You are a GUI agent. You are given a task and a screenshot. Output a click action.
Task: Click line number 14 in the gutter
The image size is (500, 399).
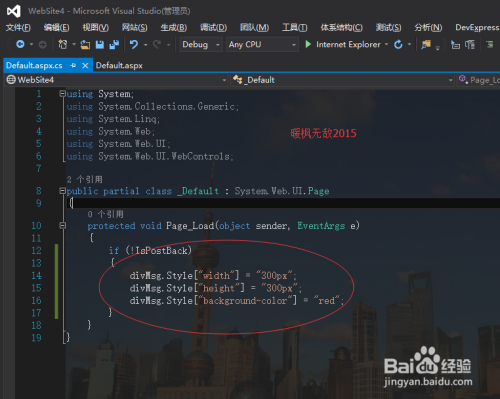point(36,276)
